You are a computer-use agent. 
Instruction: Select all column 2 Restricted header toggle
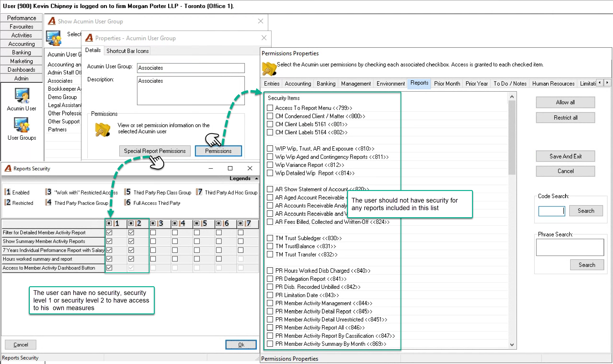[131, 223]
